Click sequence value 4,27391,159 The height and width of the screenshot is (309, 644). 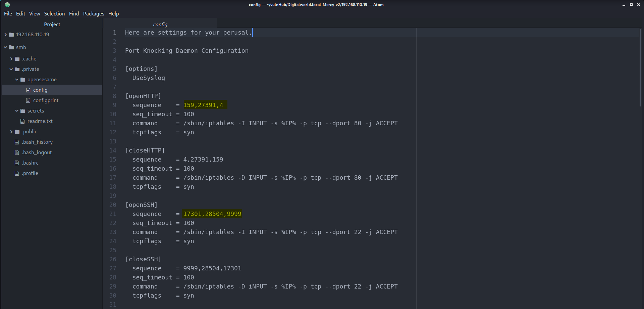[x=203, y=160]
